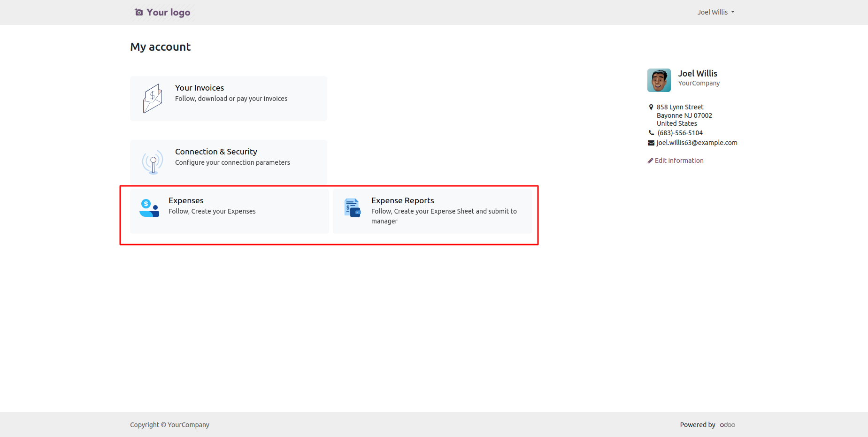Click phone number (683)-556-5104
This screenshot has height=437, width=868.
click(680, 133)
